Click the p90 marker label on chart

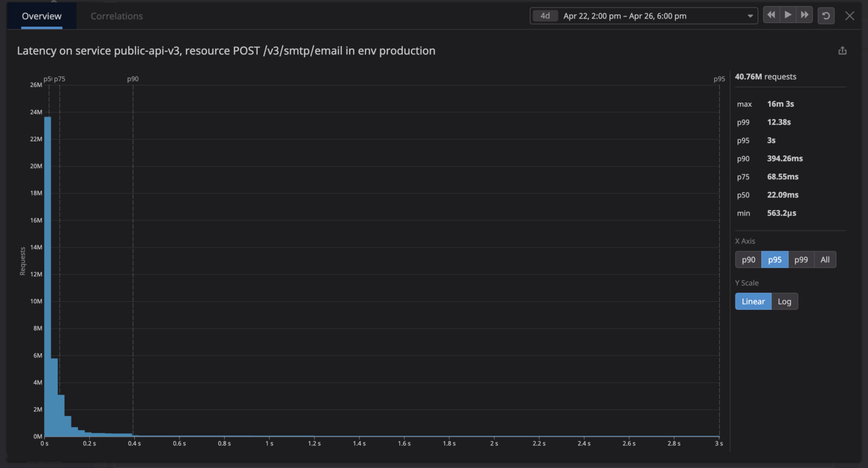(x=133, y=79)
